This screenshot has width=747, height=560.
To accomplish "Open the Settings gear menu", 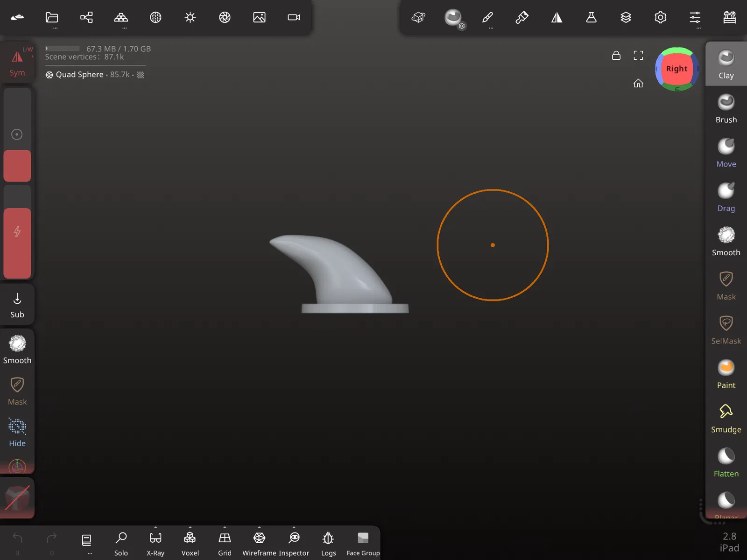I will (x=660, y=18).
